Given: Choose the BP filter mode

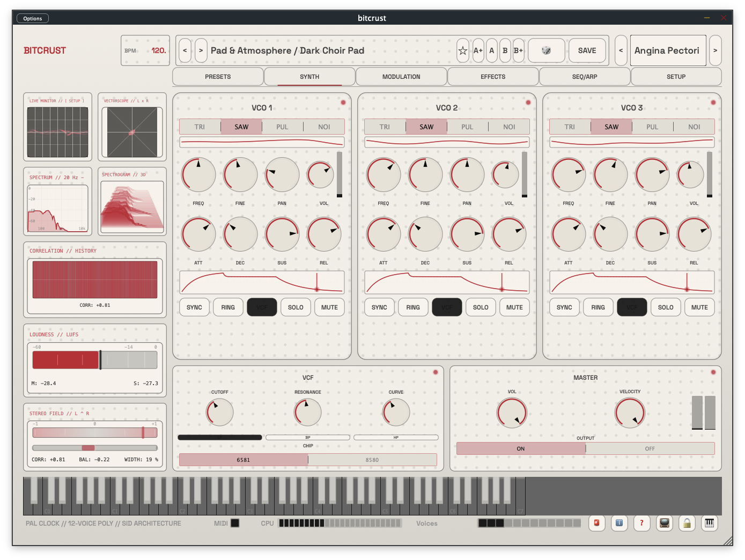Looking at the screenshot, I should (308, 438).
